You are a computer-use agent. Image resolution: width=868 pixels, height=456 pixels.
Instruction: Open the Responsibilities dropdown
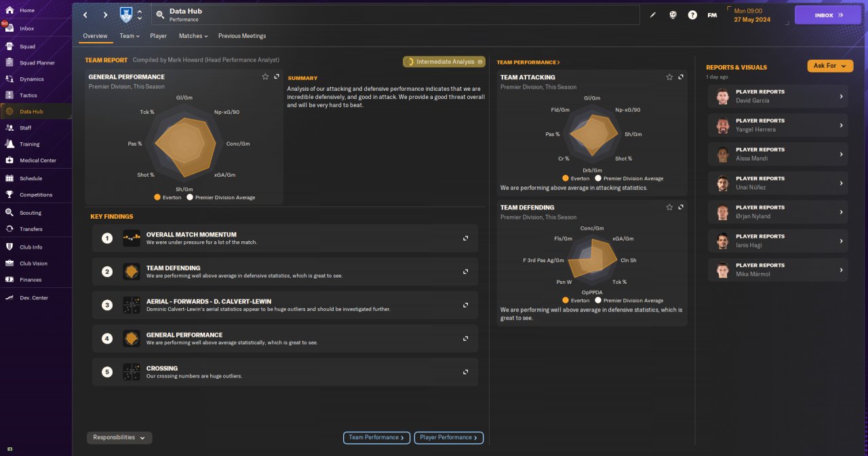tap(119, 438)
